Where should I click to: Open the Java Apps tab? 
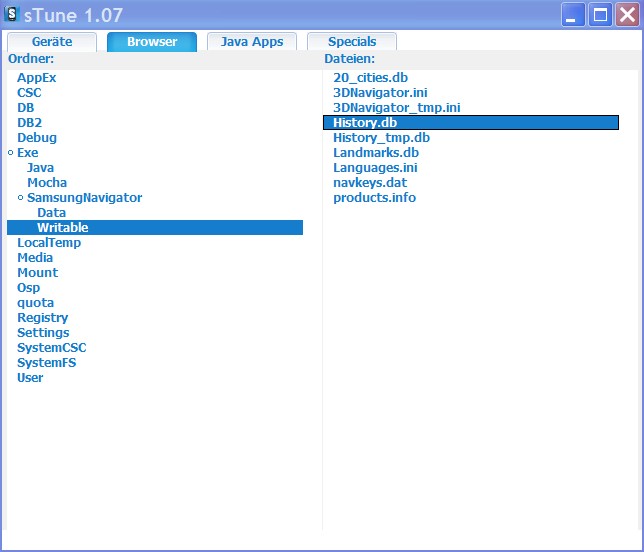252,42
